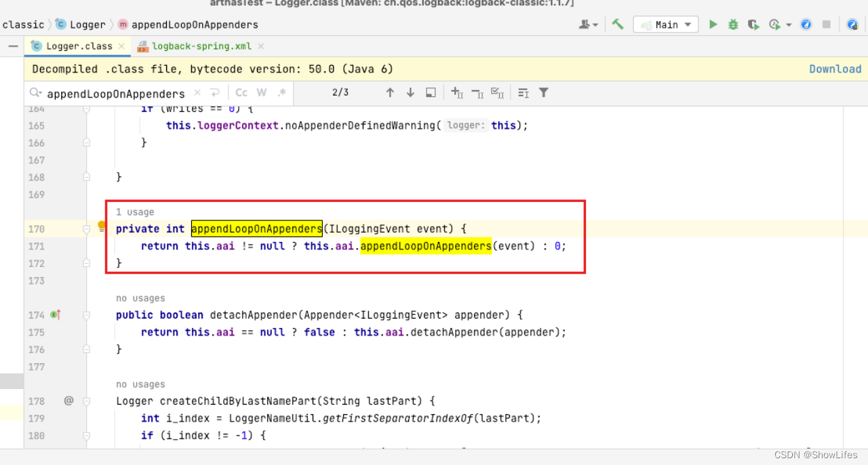868x465 pixels.
Task: Select appendLoopOnAppenders in the breadcrumb bar
Action: click(195, 24)
